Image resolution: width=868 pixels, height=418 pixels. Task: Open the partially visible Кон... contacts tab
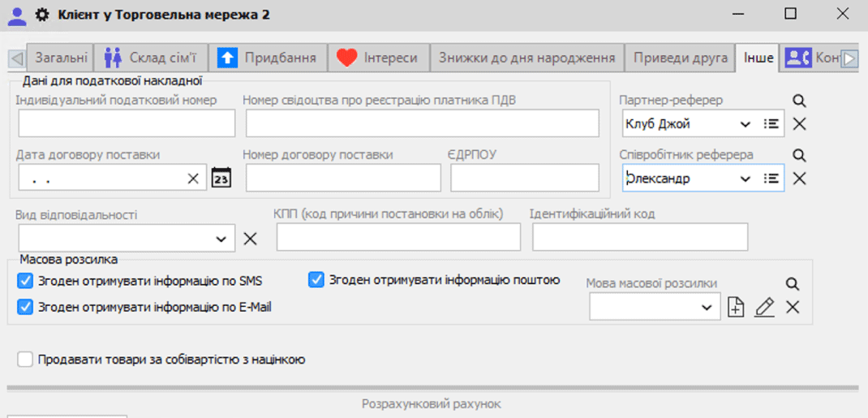click(811, 58)
